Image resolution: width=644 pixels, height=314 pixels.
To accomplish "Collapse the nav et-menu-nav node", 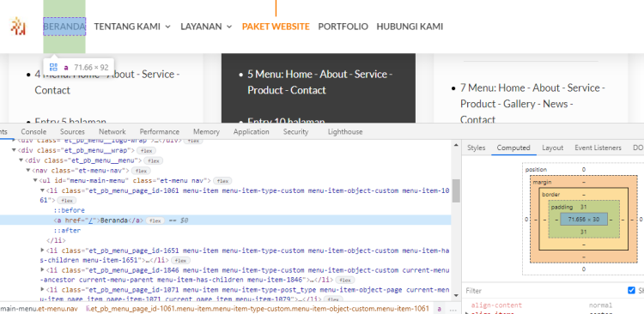I will [28, 171].
